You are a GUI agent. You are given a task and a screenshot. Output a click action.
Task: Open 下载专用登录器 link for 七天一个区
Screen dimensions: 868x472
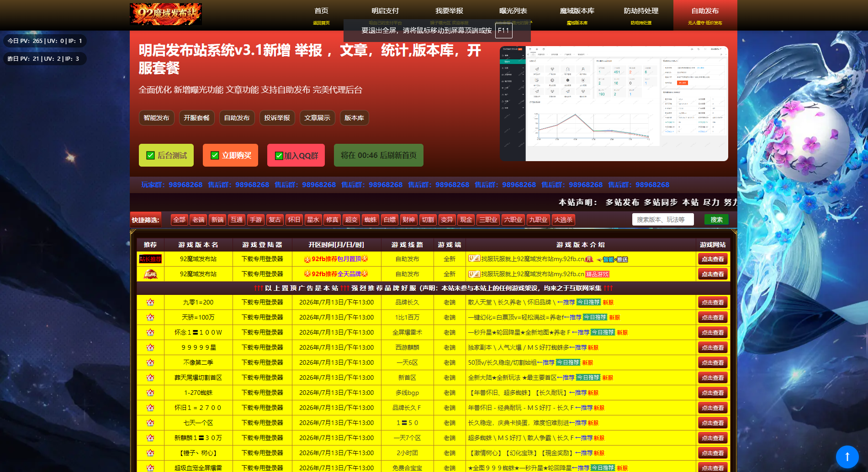coord(262,423)
